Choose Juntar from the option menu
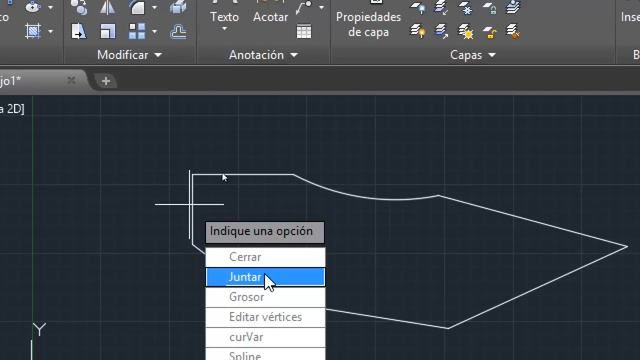Viewport: 640px width, 360px height. (265, 277)
